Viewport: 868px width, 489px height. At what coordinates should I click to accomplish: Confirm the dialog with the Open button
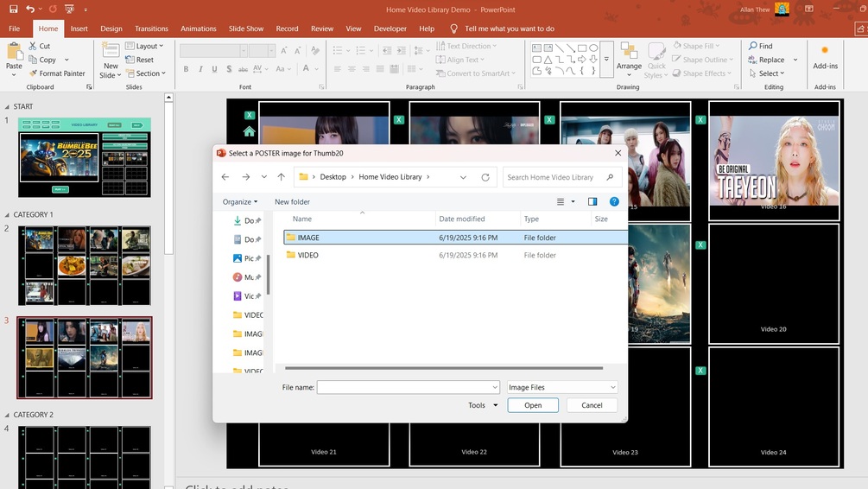pyautogui.click(x=533, y=405)
